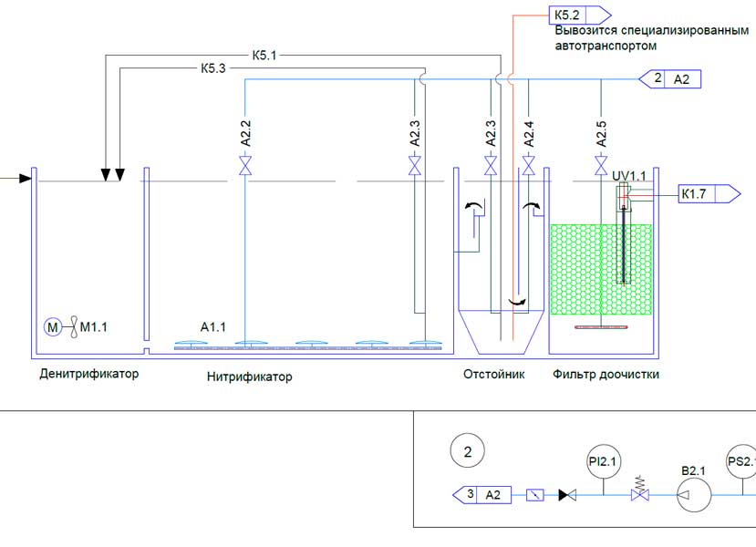Click the A2.4 valve symbol

click(528, 166)
